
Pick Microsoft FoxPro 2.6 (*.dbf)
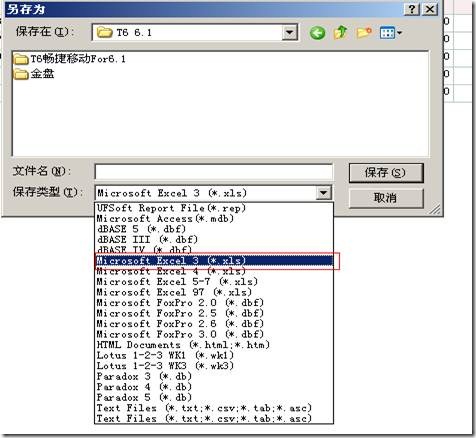tap(214, 324)
